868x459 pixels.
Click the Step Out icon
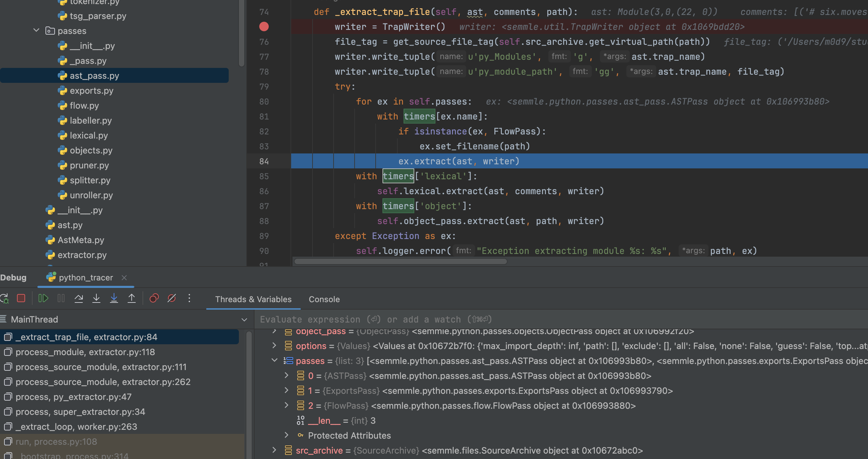tap(132, 298)
